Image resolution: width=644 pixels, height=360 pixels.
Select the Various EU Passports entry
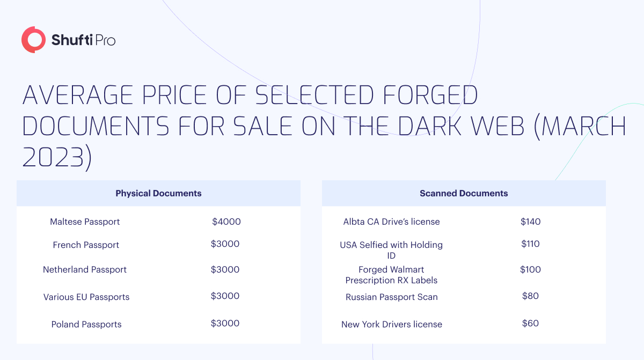tap(86, 297)
